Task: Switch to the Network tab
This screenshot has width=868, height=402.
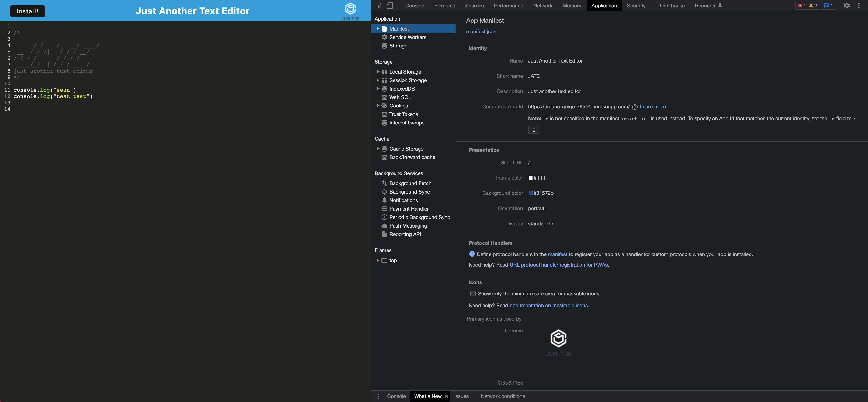Action: (x=542, y=6)
